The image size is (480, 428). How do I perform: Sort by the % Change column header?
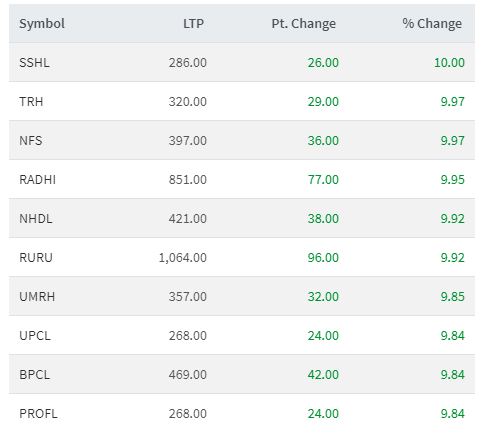[x=432, y=24]
